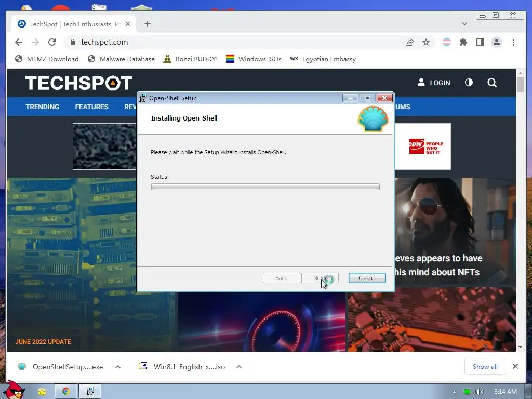Bookmark this page with star icon
Viewport: 532px width, 399px height.
click(x=426, y=42)
